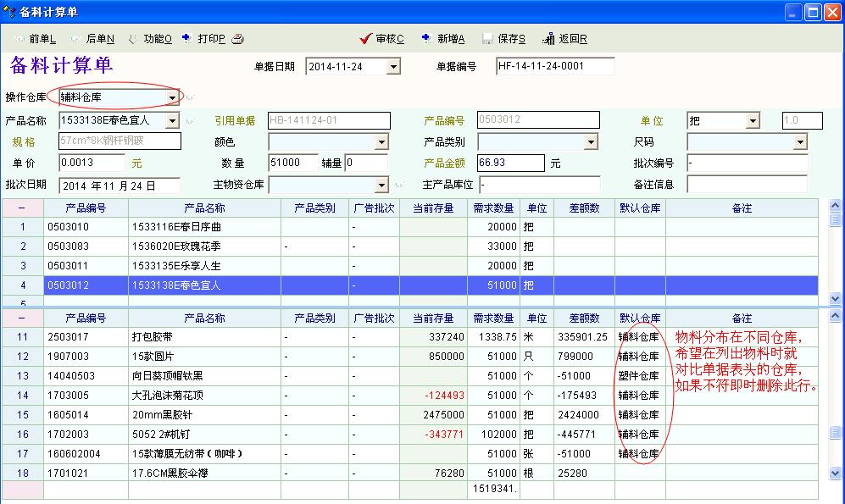Click the 数量 quantity input field
The width and height of the screenshot is (845, 504).
pos(292,163)
